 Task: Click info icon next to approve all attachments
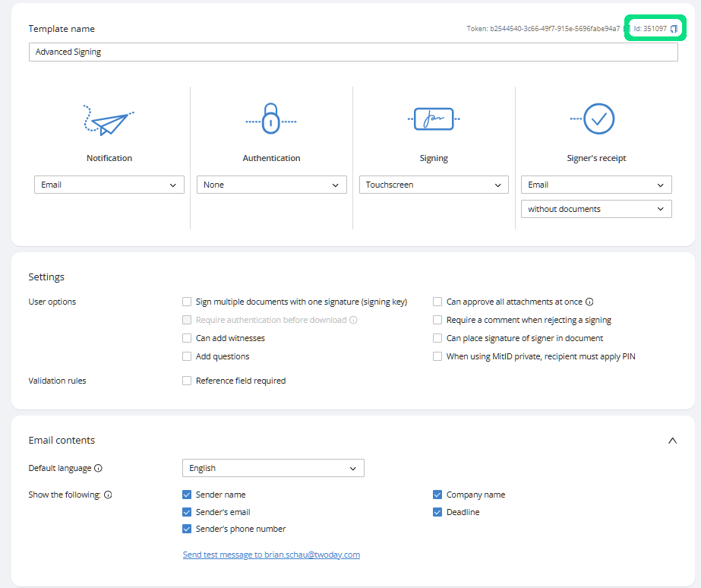(589, 302)
